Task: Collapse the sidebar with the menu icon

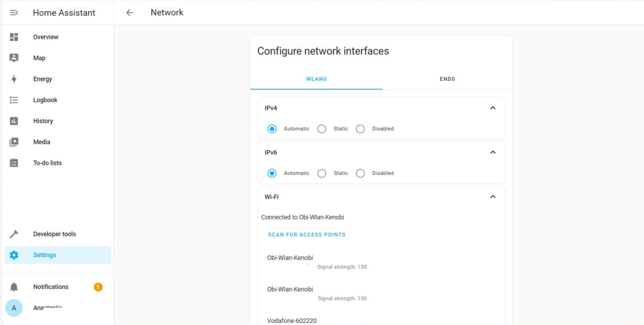Action: (x=14, y=13)
